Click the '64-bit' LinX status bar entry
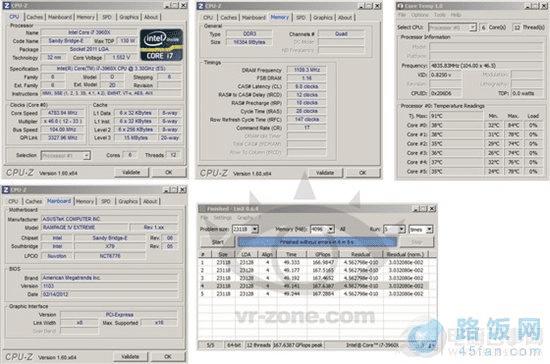The height and width of the screenshot is (364, 550). [x=234, y=345]
